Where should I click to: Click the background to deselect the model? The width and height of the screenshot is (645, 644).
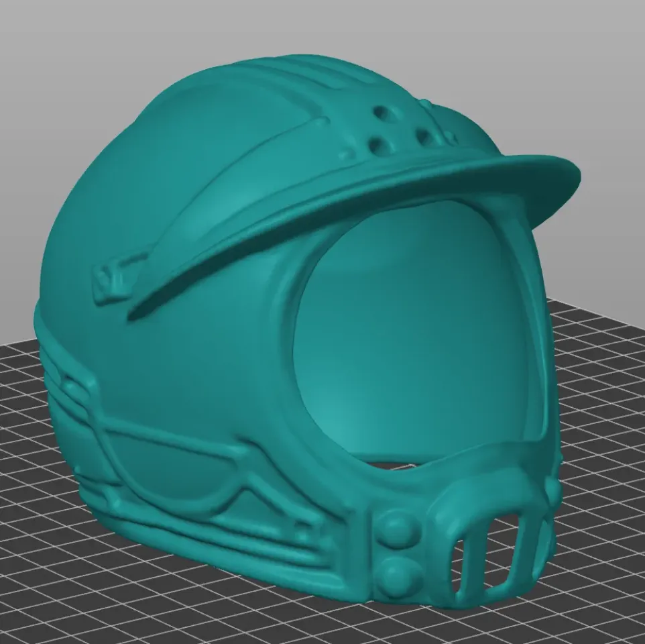tap(583, 67)
